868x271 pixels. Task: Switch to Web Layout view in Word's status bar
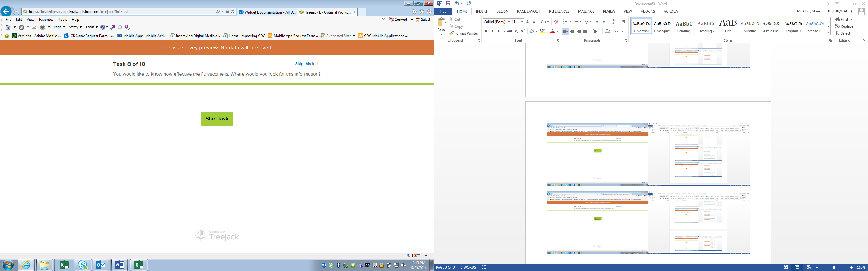(808, 267)
